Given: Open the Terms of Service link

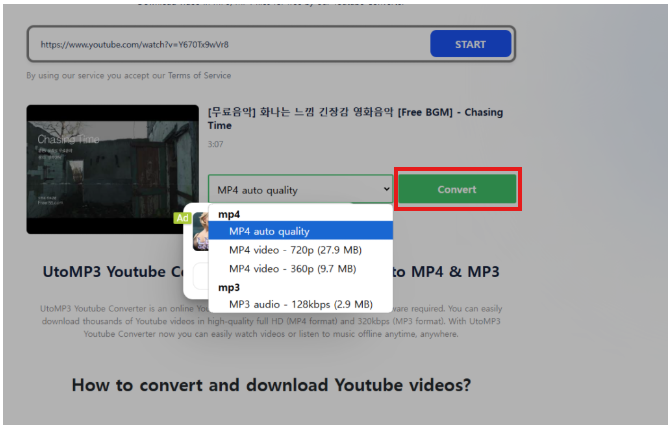Looking at the screenshot, I should coord(199,75).
